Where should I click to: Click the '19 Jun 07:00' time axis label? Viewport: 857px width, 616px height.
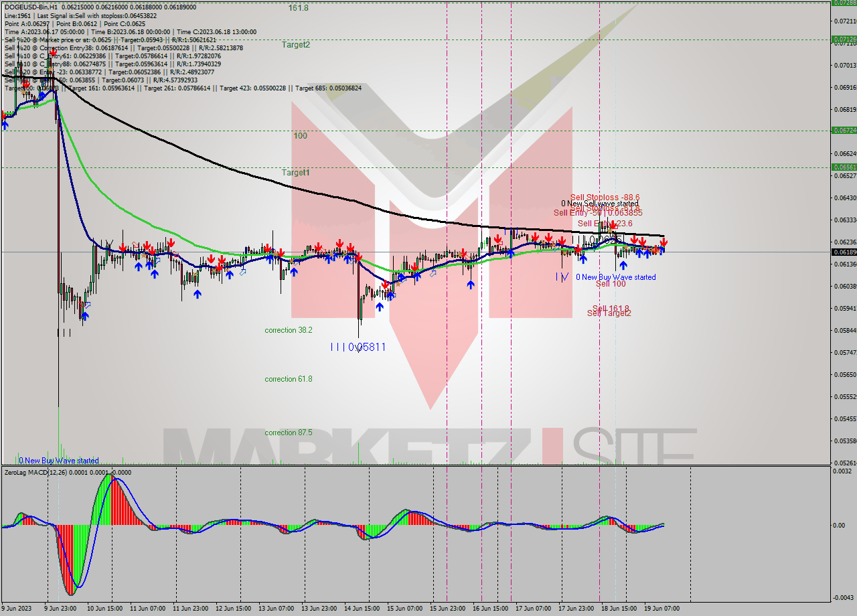662,609
